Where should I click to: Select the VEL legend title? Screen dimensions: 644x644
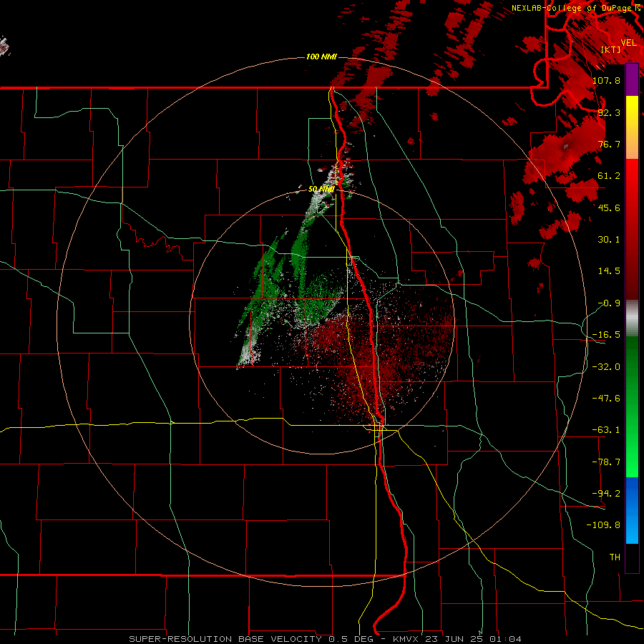(x=629, y=43)
